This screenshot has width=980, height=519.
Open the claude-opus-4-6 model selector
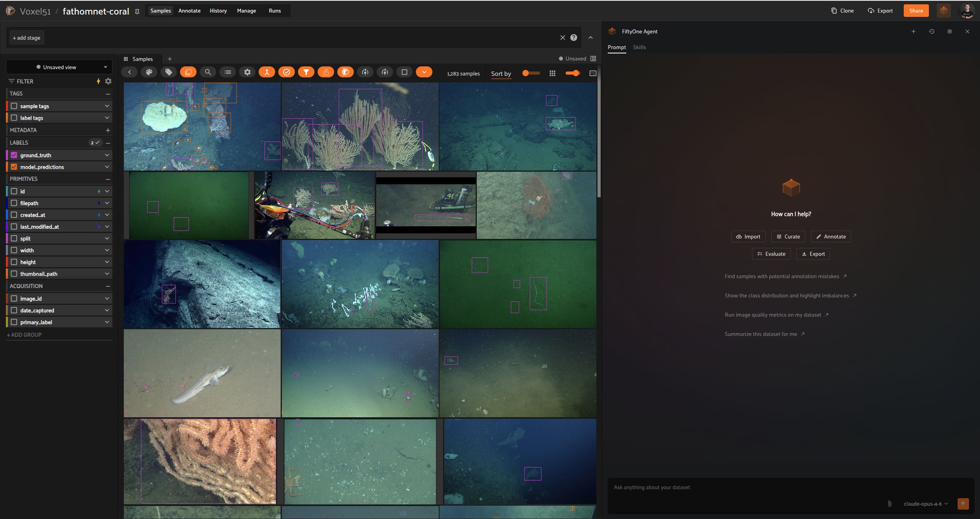tap(926, 504)
